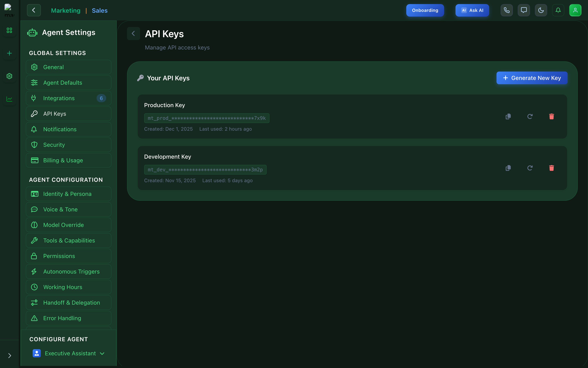The image size is (588, 368).
Task: Open Integrations settings
Action: tap(69, 98)
